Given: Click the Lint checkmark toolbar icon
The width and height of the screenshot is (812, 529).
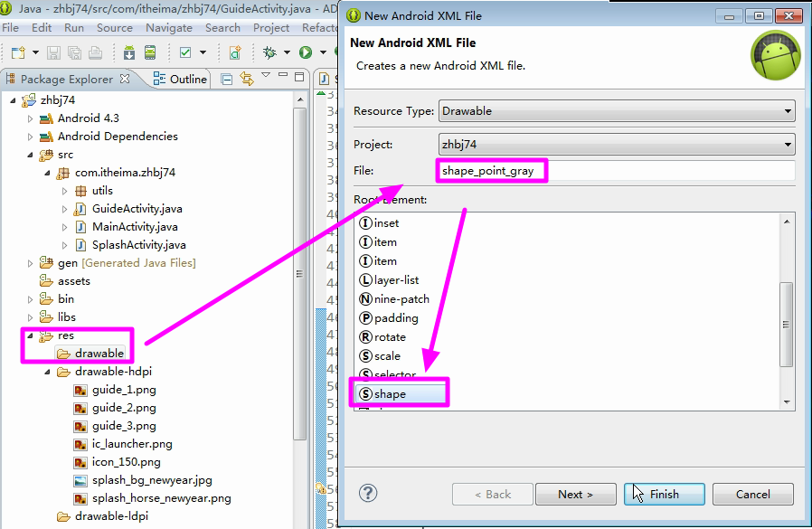Looking at the screenshot, I should coord(185,52).
